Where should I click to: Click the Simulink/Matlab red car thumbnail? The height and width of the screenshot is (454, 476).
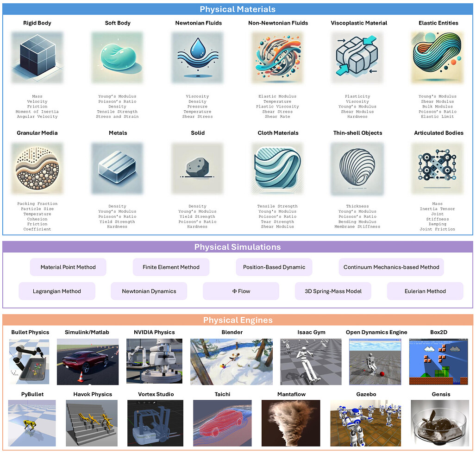(88, 362)
